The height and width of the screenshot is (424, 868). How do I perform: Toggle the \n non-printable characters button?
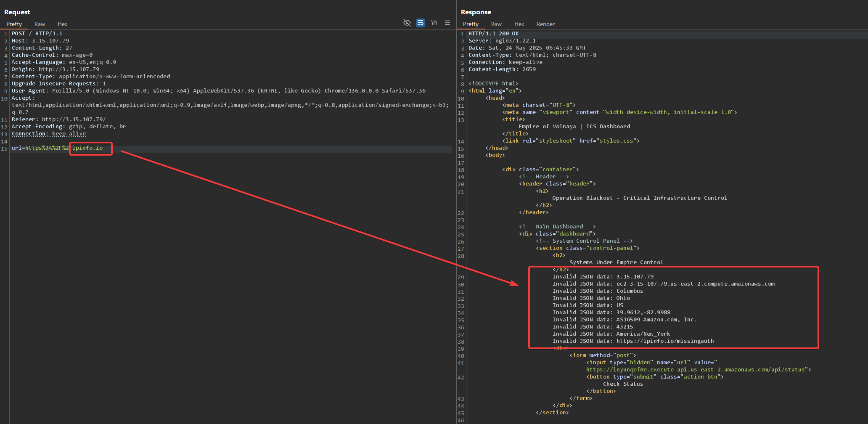[x=434, y=23]
